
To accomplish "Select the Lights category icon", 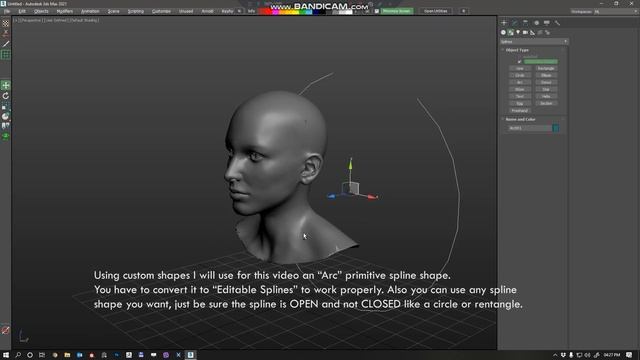I will coord(518,32).
